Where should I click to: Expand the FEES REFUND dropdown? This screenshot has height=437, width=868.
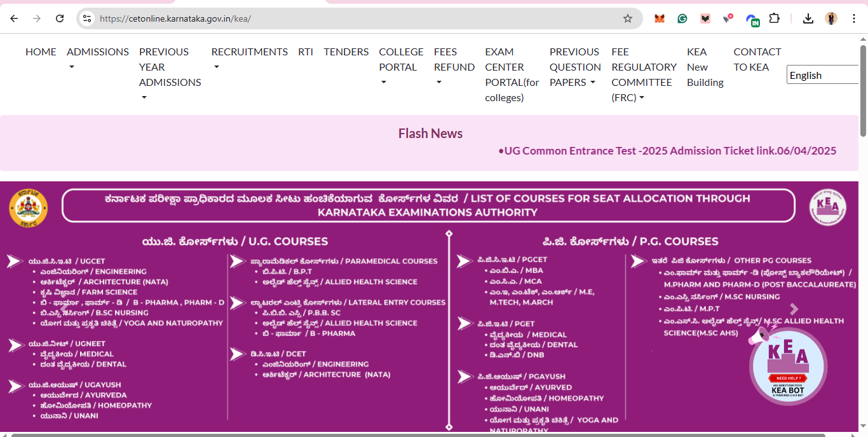pyautogui.click(x=454, y=66)
